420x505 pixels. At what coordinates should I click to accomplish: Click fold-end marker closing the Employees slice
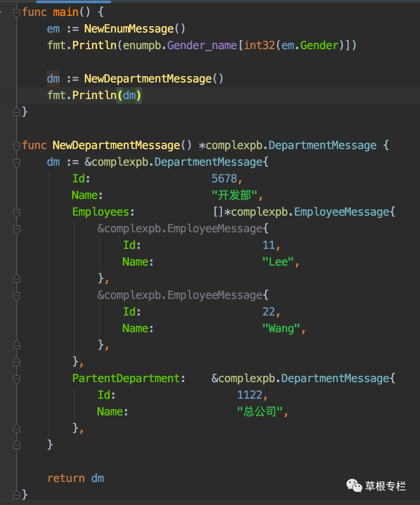click(x=17, y=362)
